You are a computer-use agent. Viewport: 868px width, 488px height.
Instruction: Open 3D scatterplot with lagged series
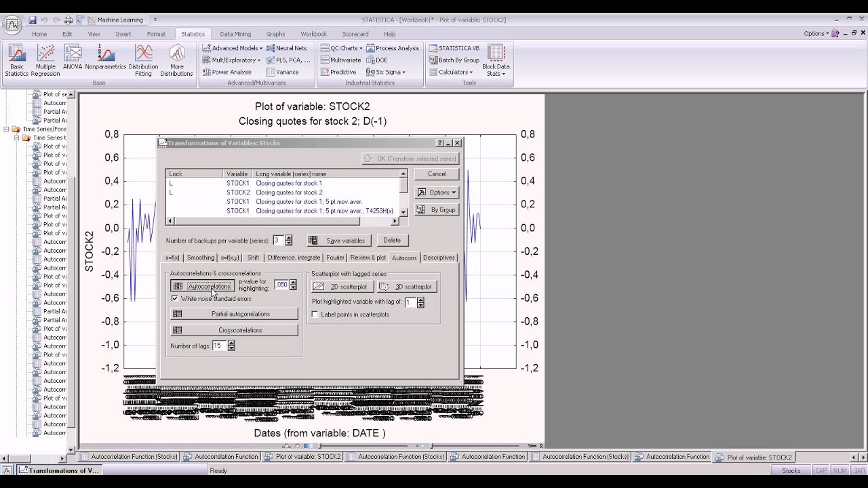click(407, 287)
